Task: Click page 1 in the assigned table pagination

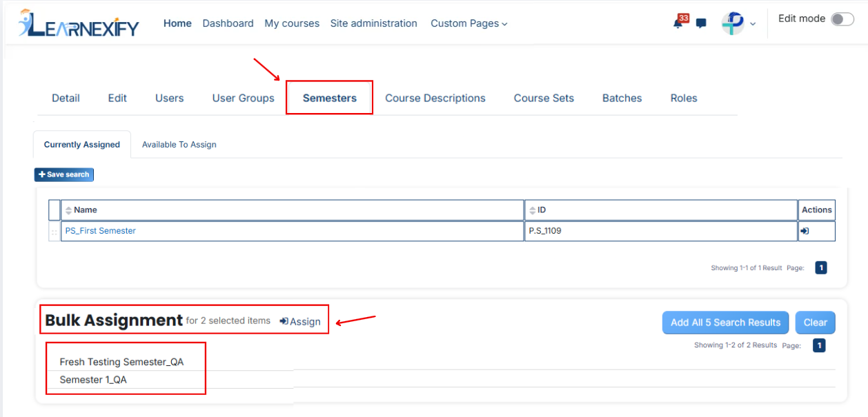Action: pos(821,267)
